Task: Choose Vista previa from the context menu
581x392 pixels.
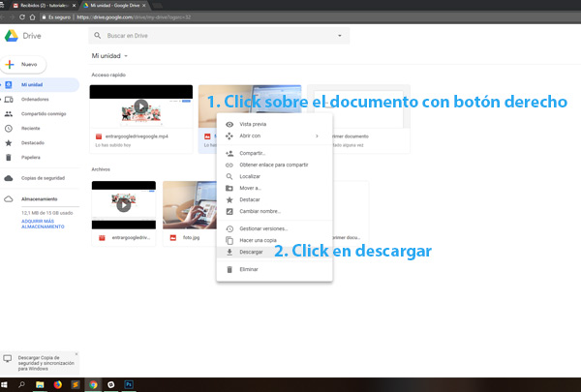Action: (x=252, y=124)
